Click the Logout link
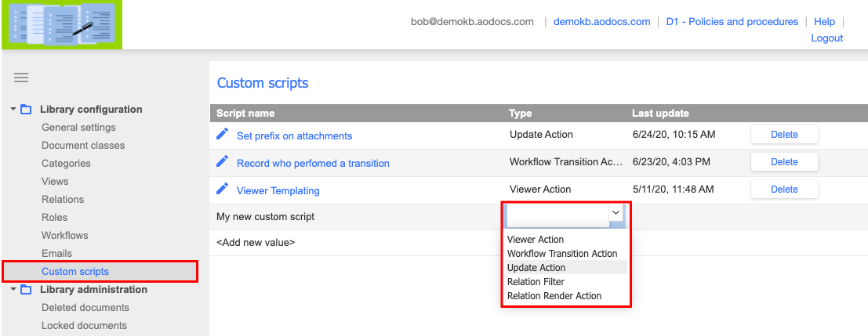The width and height of the screenshot is (868, 336). click(826, 38)
